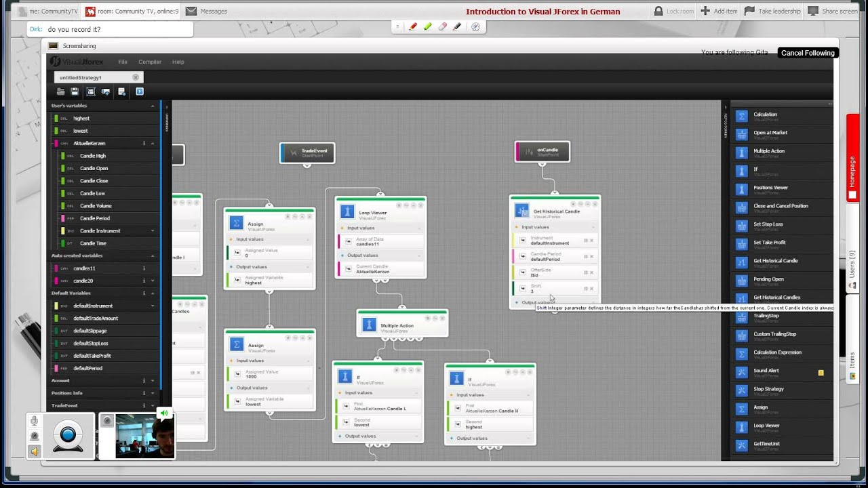This screenshot has width=868, height=488.
Task: Pick the Multiple Action block in sidebar list
Action: point(782,152)
